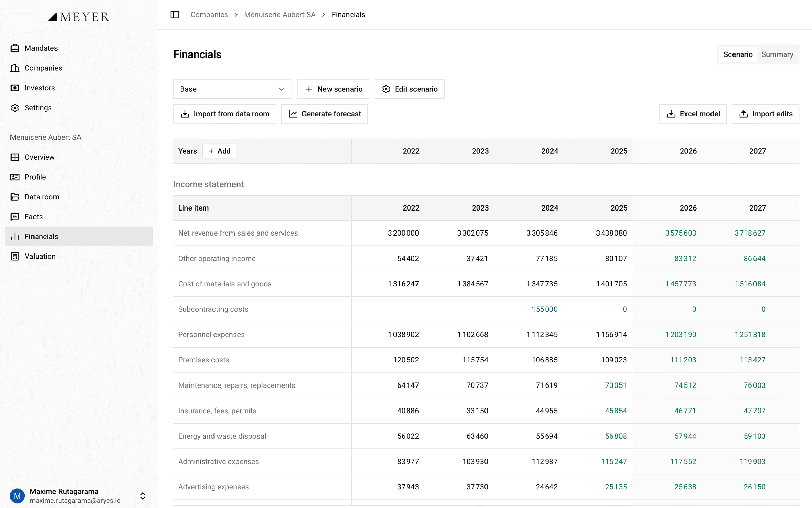The width and height of the screenshot is (812, 508).
Task: Expand the user account switcher chevrons
Action: (x=143, y=496)
